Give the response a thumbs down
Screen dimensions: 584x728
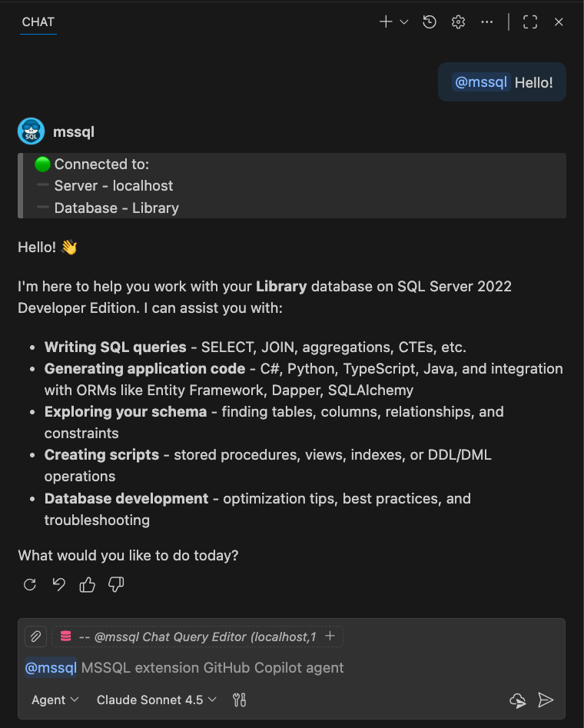pos(116,585)
